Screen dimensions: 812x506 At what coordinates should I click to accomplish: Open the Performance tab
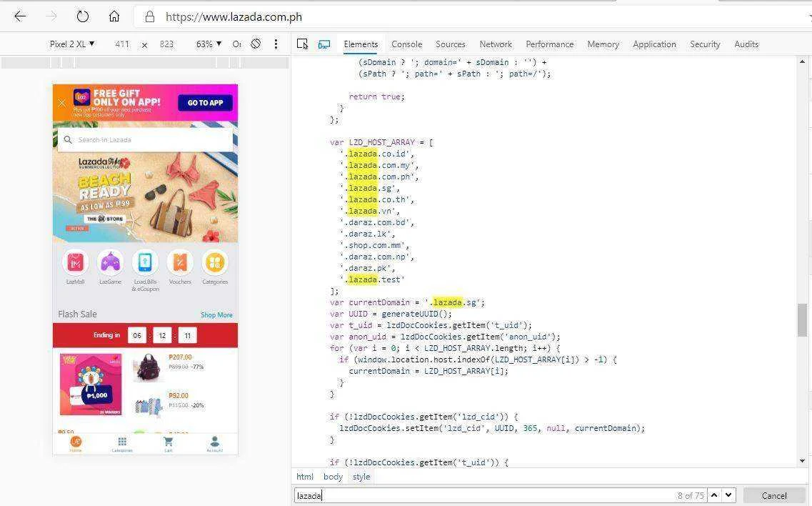549,44
